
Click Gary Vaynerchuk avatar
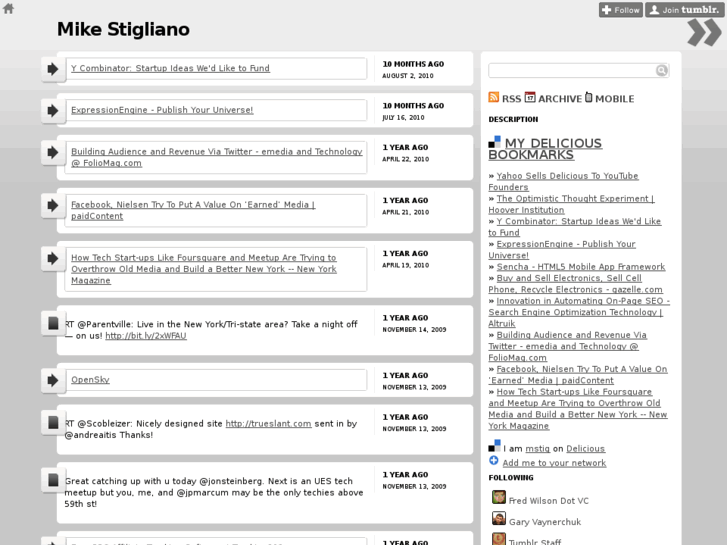coord(499,519)
